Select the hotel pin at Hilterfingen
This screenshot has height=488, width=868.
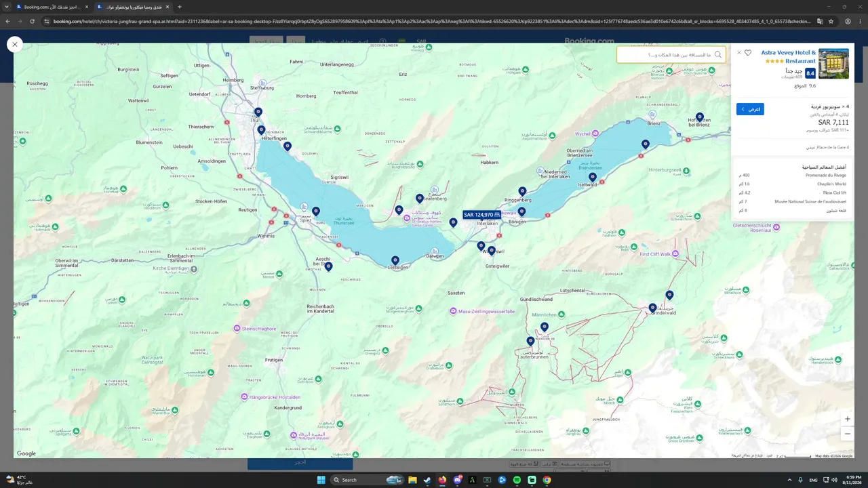(x=261, y=130)
